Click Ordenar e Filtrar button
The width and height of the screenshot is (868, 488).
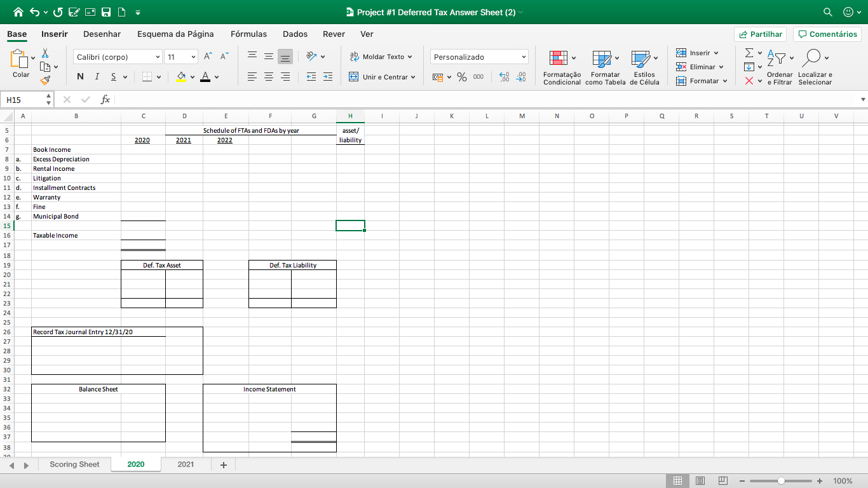[779, 68]
